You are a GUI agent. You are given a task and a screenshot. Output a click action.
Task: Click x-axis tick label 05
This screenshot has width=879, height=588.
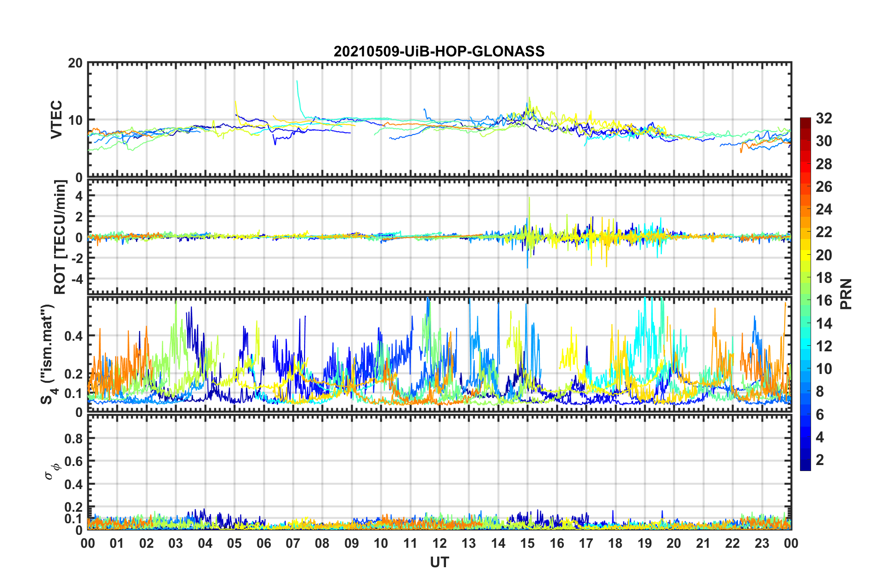234,543
